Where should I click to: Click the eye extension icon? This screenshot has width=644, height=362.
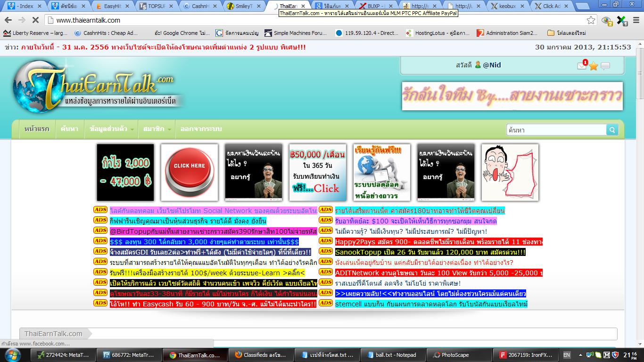tap(607, 20)
